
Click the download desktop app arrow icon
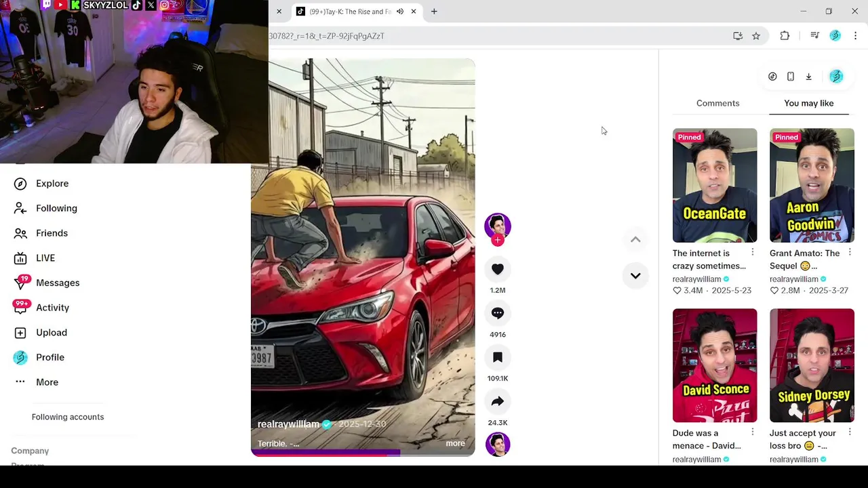click(808, 77)
